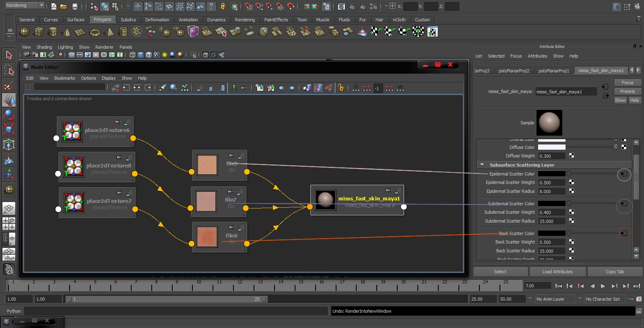Click the Epidermal Scatter Color map button

[x=623, y=174]
